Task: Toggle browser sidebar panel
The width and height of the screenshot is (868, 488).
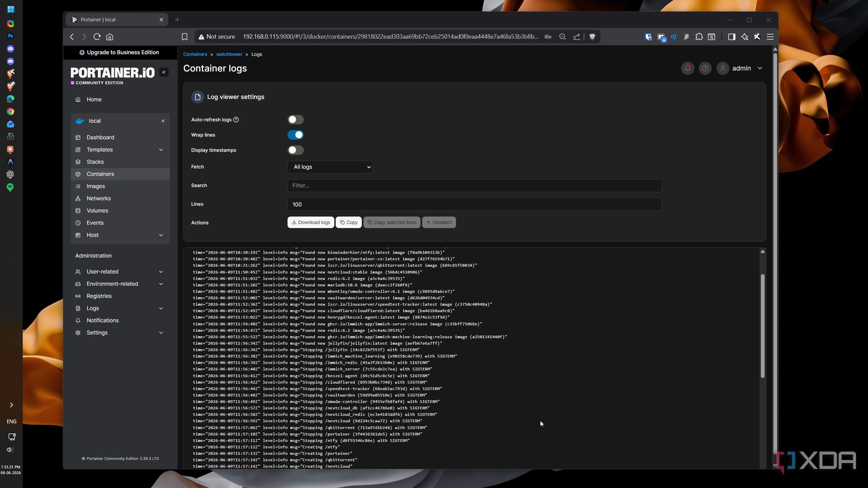Action: (x=731, y=37)
